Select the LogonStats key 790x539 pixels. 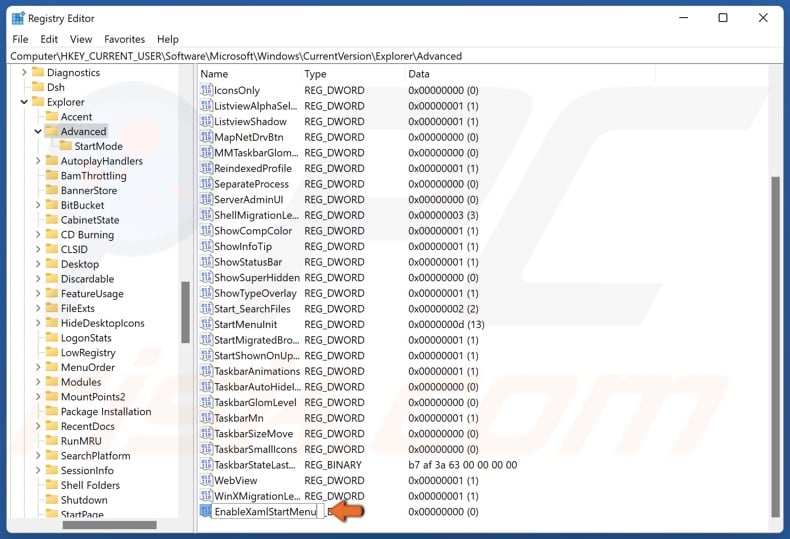coord(86,338)
